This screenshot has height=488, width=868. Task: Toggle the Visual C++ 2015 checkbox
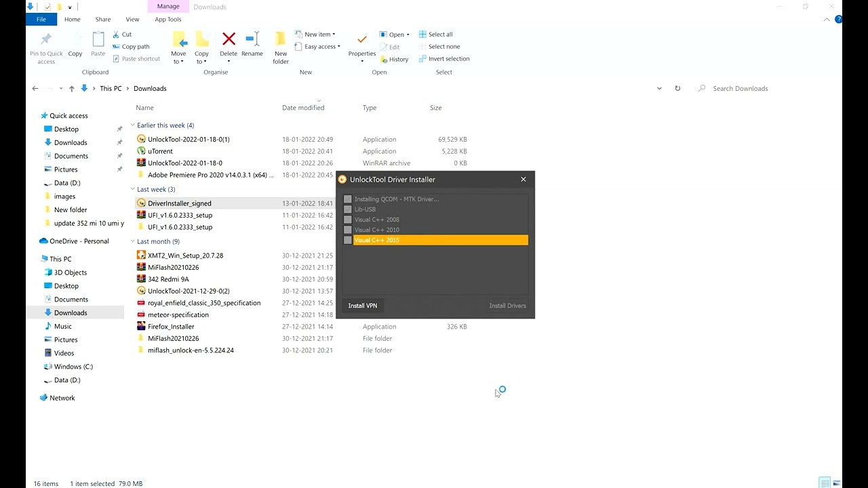[347, 240]
